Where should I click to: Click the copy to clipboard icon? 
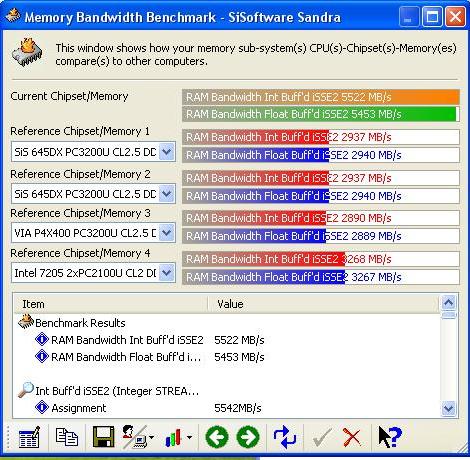pyautogui.click(x=67, y=437)
